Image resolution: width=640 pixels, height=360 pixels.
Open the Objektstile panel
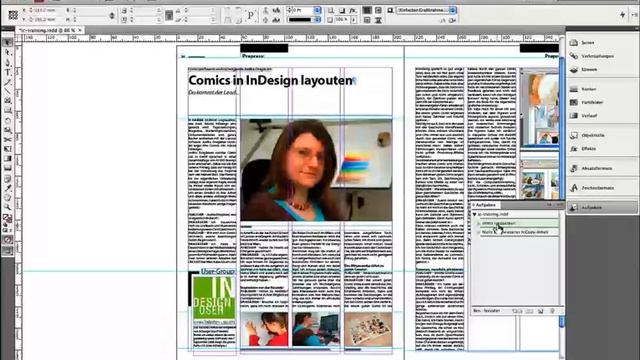[602, 135]
